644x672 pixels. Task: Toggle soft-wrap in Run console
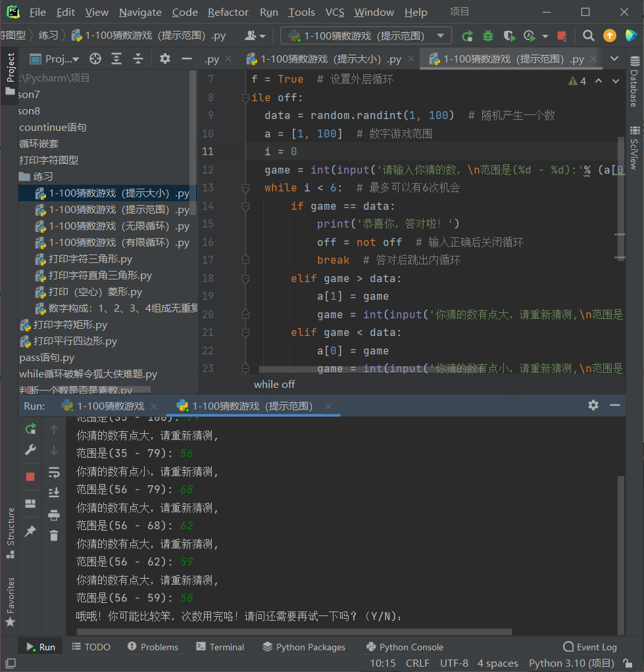[x=54, y=472]
